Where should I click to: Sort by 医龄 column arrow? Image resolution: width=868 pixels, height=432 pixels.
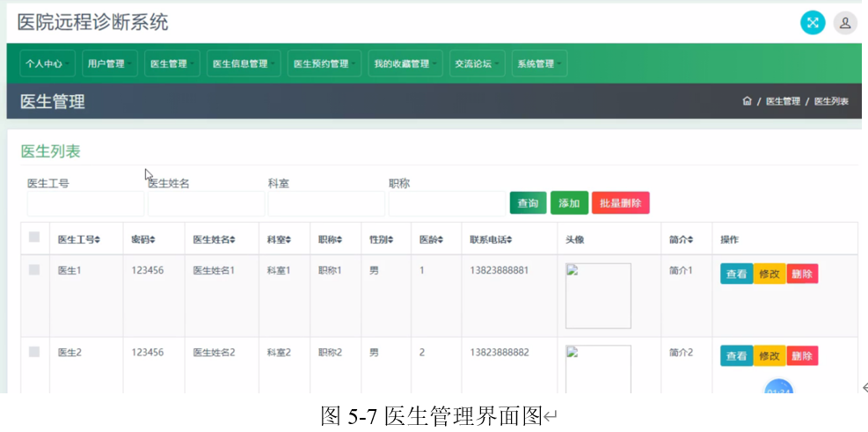pyautogui.click(x=441, y=240)
